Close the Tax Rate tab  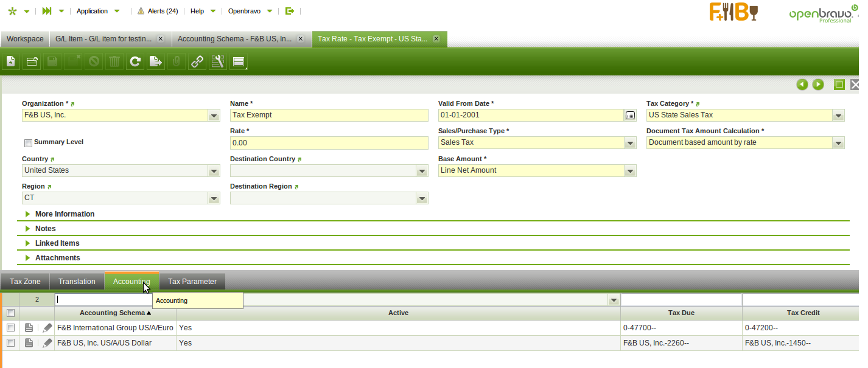(x=436, y=39)
